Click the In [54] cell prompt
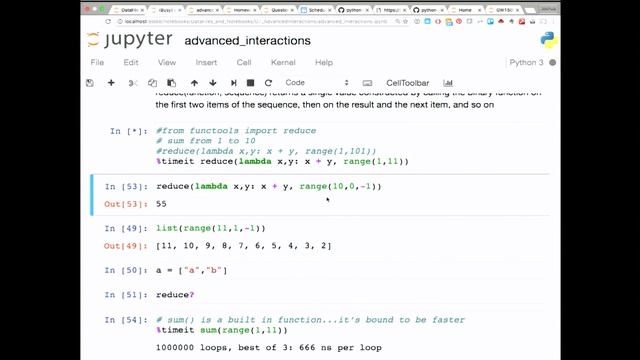 (126, 320)
